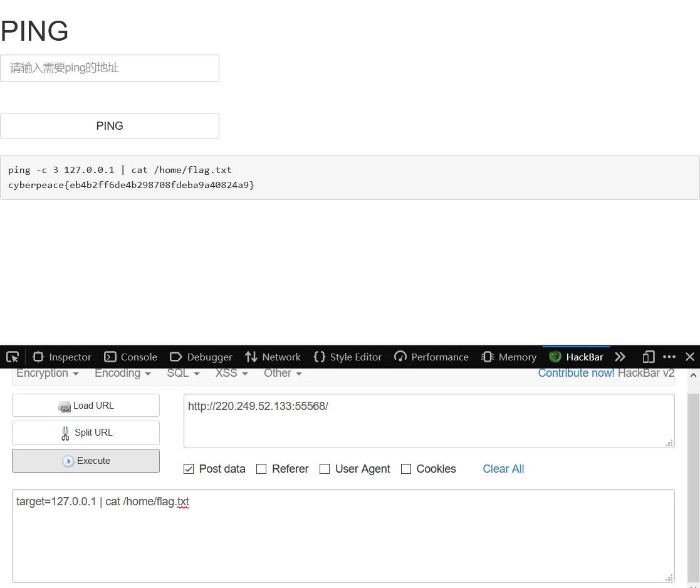Show more devtools tabs with the chevron
This screenshot has width=700, height=588.
click(620, 357)
